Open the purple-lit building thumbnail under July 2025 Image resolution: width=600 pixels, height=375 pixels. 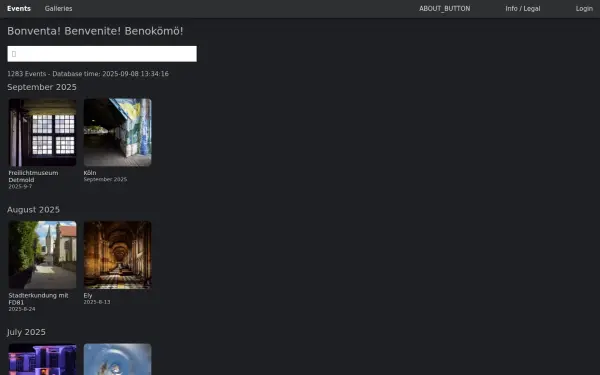(42, 359)
